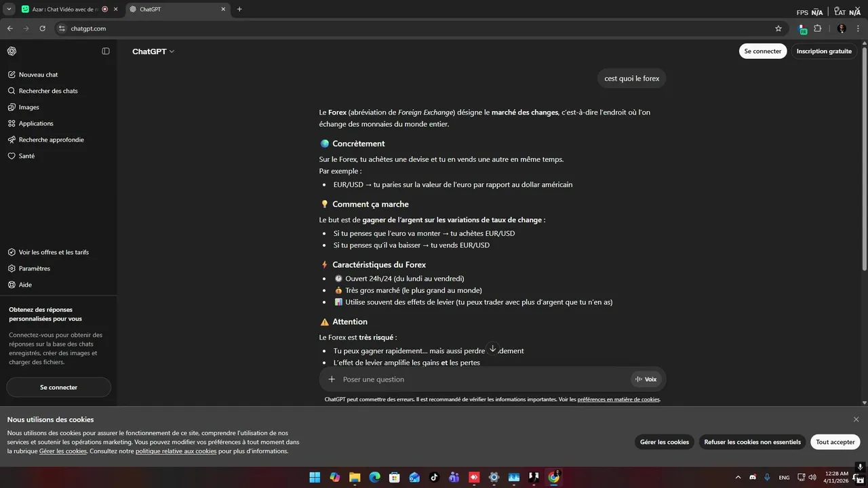This screenshot has width=868, height=488.
Task: Click the chatgpt.com address bar
Action: 420,28
